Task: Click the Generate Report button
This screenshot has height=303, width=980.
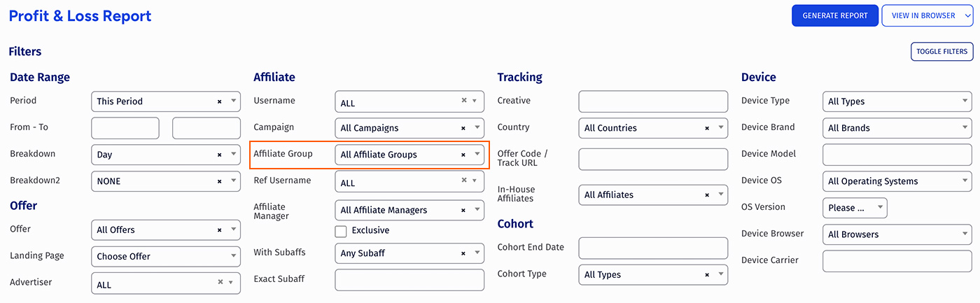Action: pyautogui.click(x=835, y=15)
